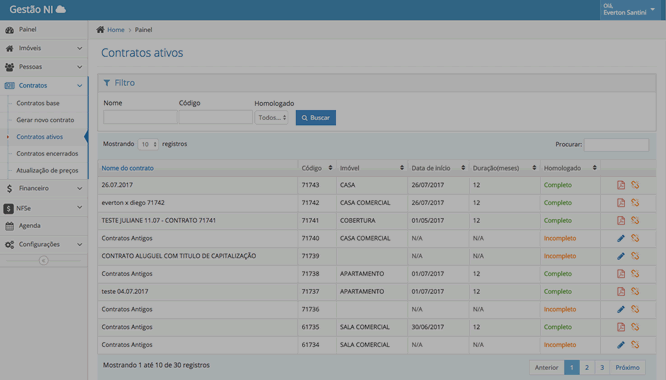666x380 pixels.
Task: Open PDF for contract 61735
Action: click(621, 327)
